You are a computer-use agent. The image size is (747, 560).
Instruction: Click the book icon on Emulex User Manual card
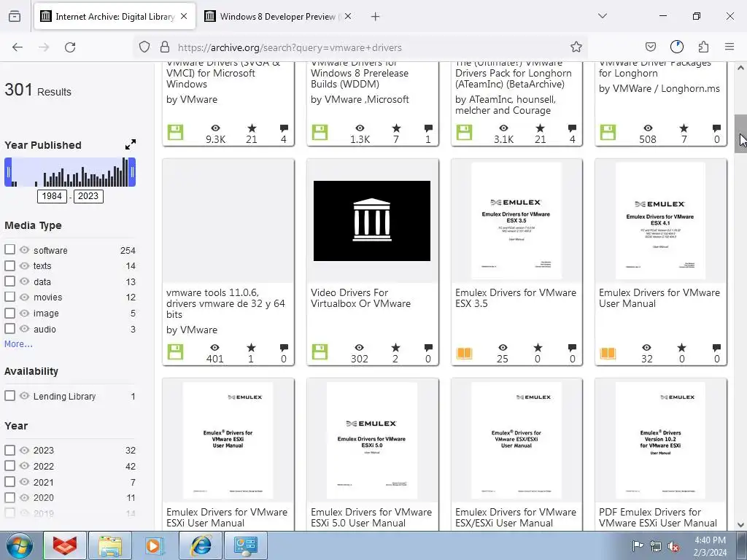point(608,353)
